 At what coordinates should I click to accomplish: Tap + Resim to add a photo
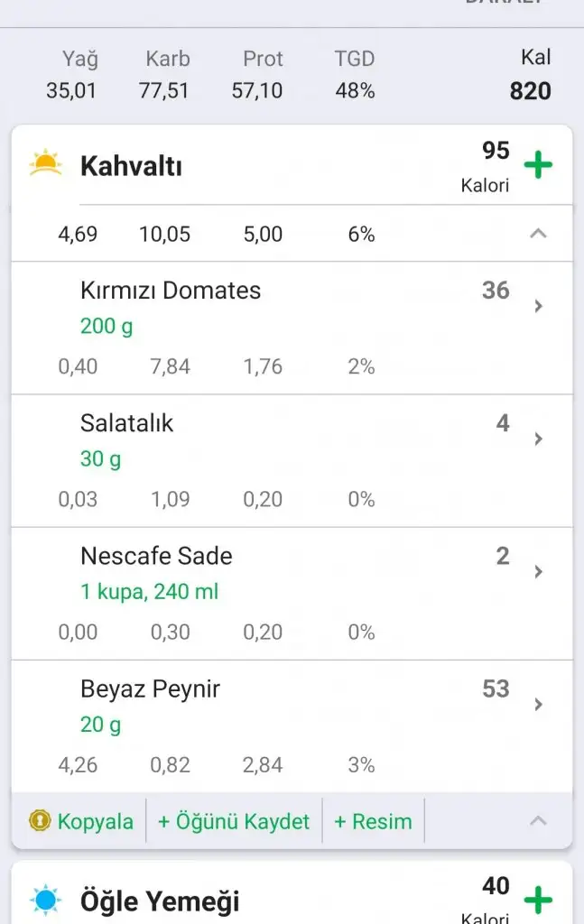pyautogui.click(x=373, y=821)
